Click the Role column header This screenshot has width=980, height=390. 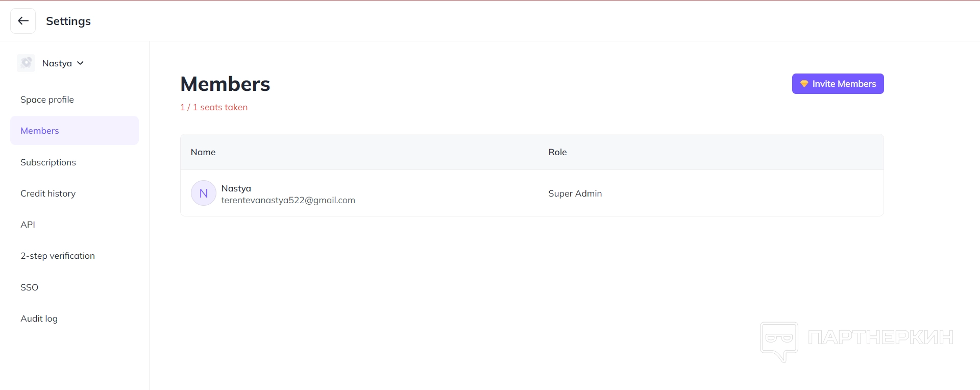tap(557, 152)
